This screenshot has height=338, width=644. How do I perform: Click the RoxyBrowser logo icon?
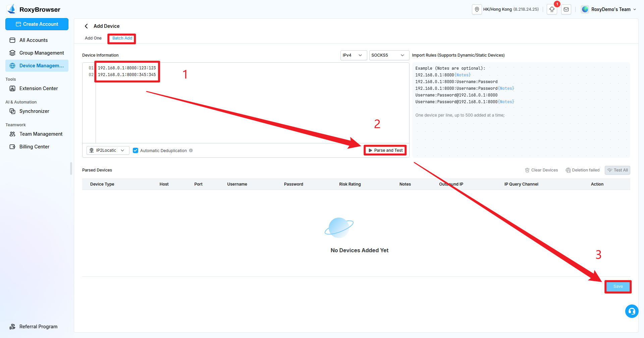pyautogui.click(x=12, y=9)
